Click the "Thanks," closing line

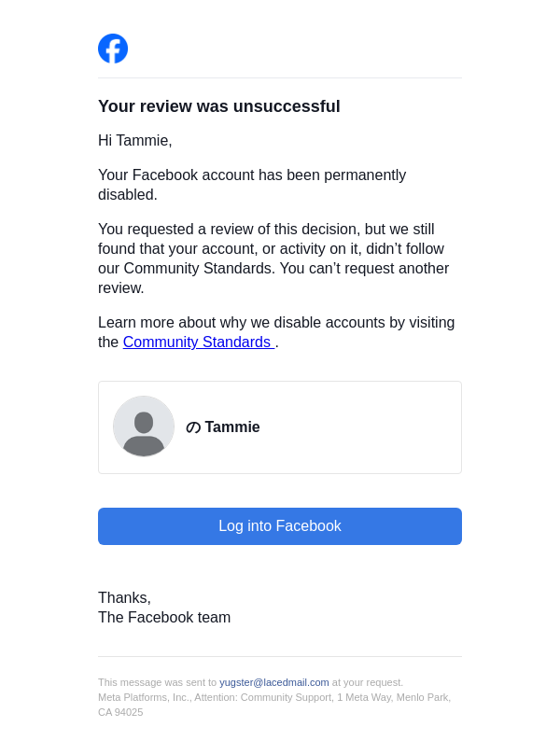pyautogui.click(x=124, y=598)
